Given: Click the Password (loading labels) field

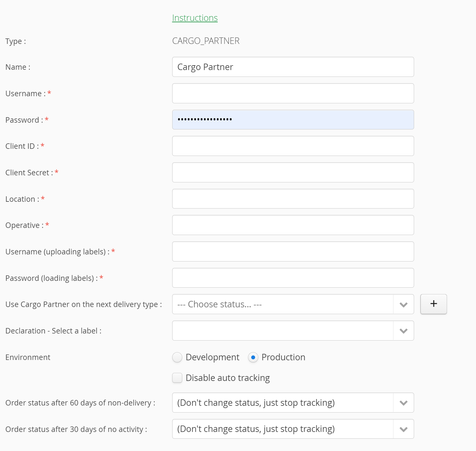Looking at the screenshot, I should 293,278.
